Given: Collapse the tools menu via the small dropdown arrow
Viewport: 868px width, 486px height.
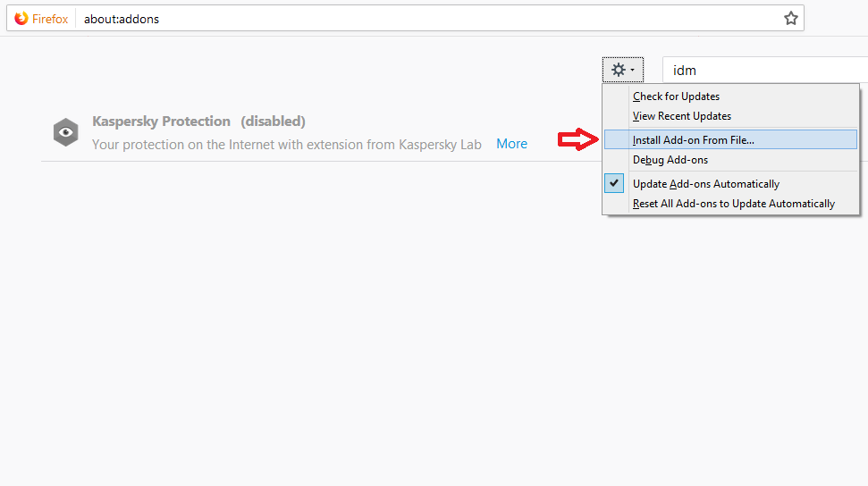Looking at the screenshot, I should 632,70.
